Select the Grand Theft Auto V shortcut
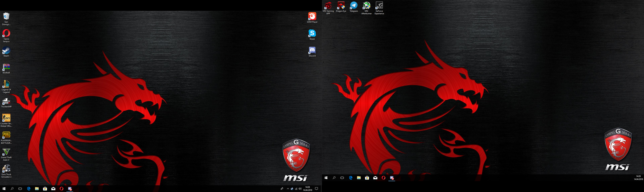 pyautogui.click(x=6, y=154)
